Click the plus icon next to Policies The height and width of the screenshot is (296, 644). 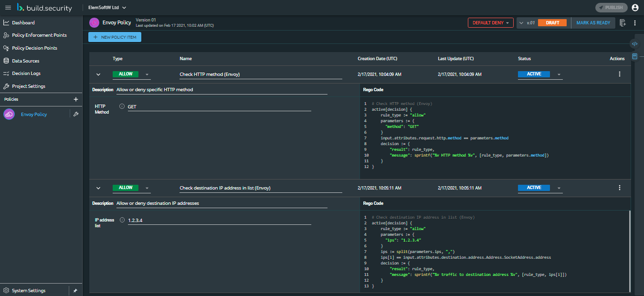[75, 99]
